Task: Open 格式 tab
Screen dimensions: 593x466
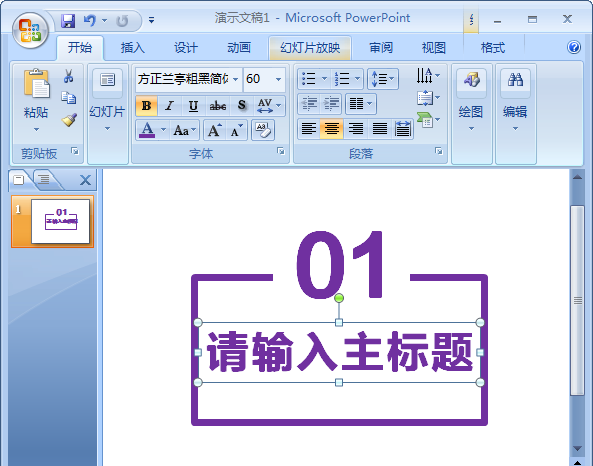Action: click(x=492, y=48)
